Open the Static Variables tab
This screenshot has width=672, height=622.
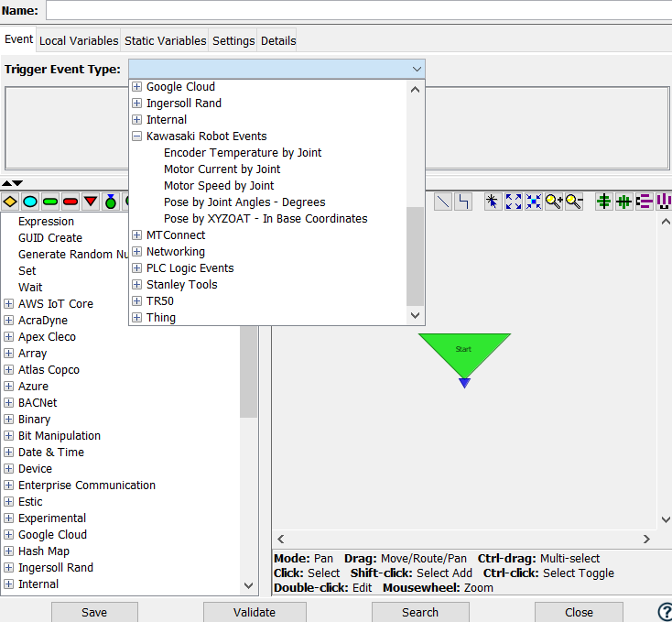click(165, 40)
